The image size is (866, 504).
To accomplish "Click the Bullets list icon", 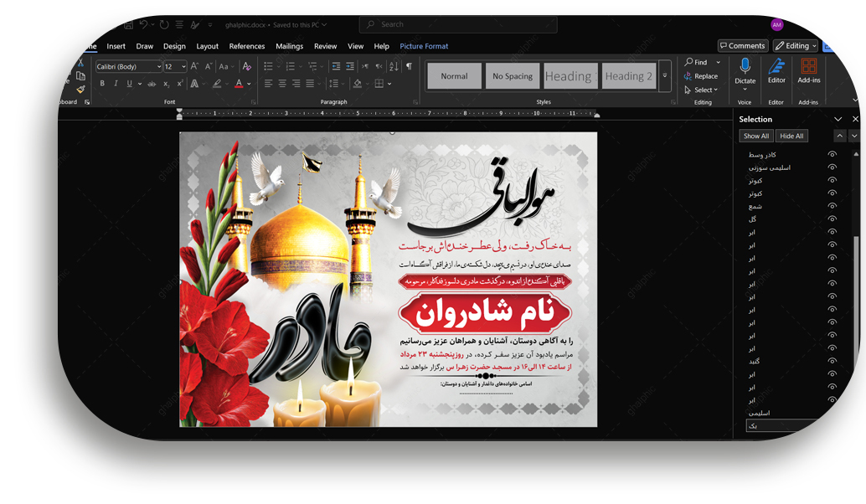I will pyautogui.click(x=268, y=66).
